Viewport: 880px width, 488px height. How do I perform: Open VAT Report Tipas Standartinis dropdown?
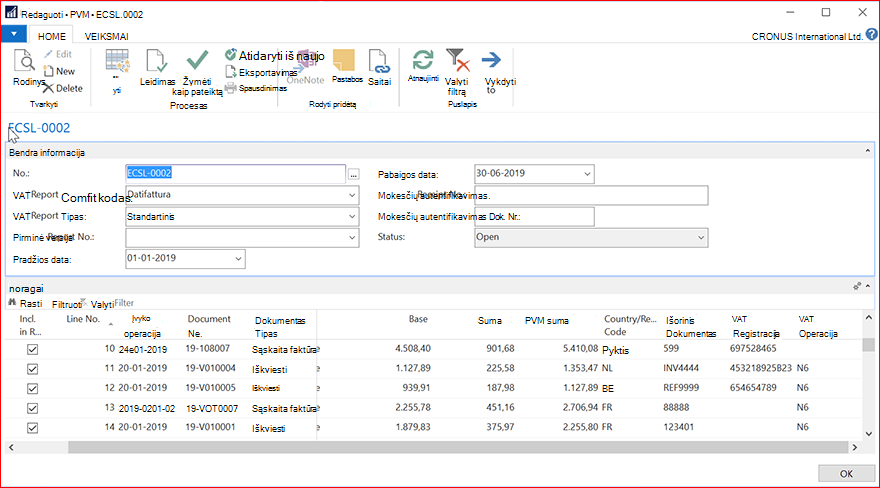[352, 217]
